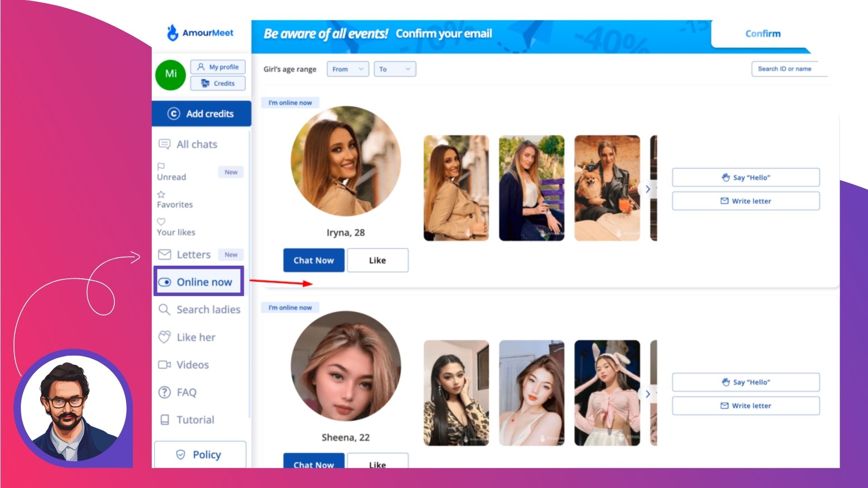This screenshot has height=488, width=868.
Task: Open Sheena's leopard print photo
Action: pyautogui.click(x=456, y=393)
